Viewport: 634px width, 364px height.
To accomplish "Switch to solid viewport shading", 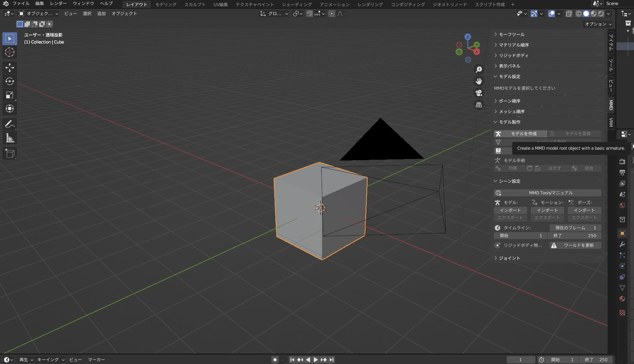I will [586, 14].
